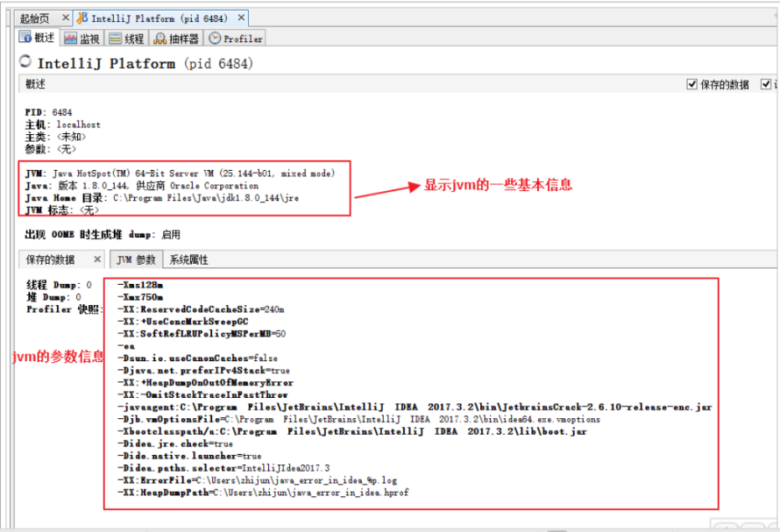Image resolution: width=780 pixels, height=532 pixels.
Task: Click the -XX:ErrorFile argument
Action: tap(257, 480)
